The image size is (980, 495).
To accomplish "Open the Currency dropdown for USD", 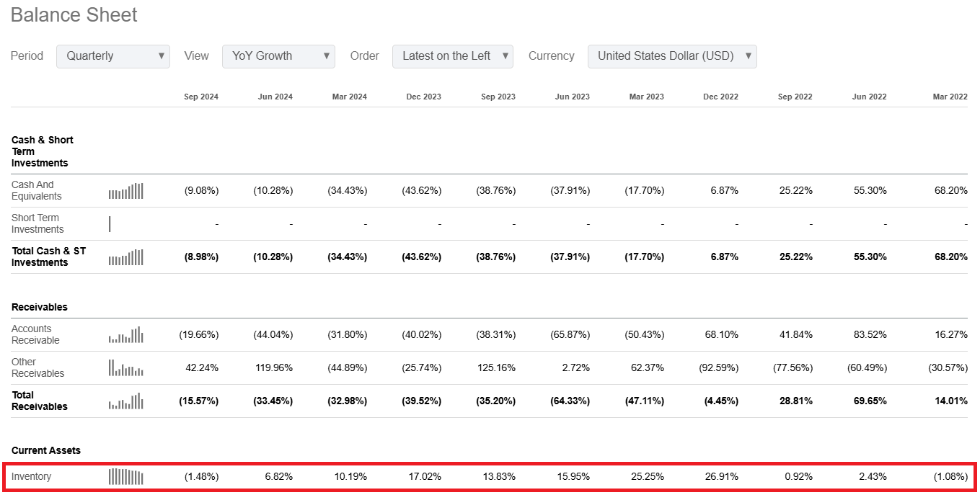I will (x=672, y=56).
